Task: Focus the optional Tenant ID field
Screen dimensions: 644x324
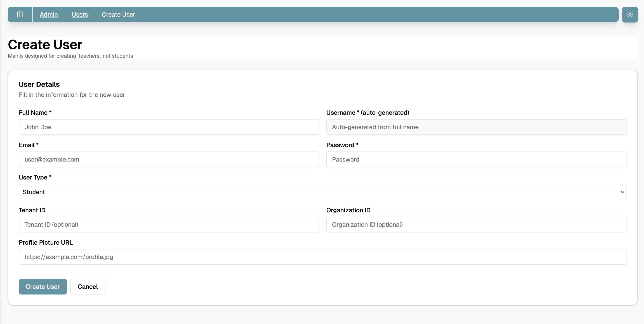Action: coord(169,224)
